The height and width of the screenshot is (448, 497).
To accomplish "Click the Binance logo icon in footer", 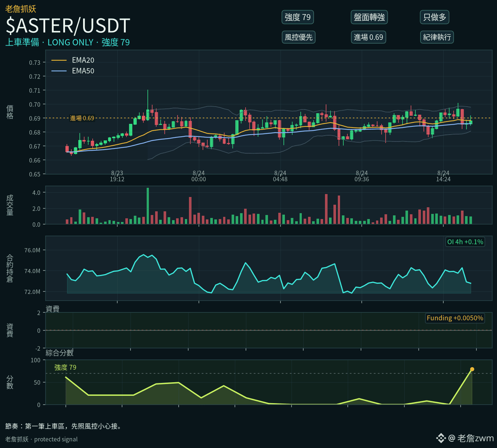I will pyautogui.click(x=441, y=438).
